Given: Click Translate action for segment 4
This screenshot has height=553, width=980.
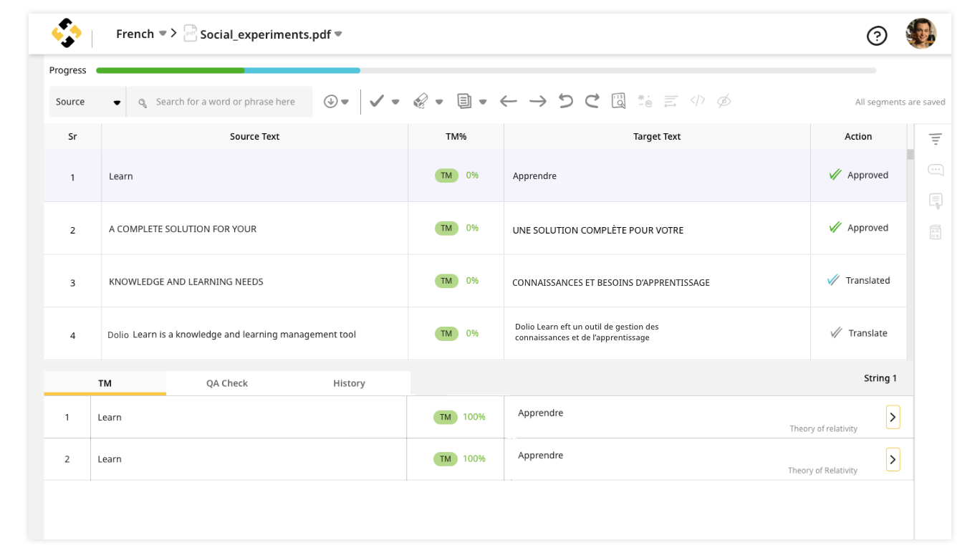Looking at the screenshot, I should click(x=858, y=333).
